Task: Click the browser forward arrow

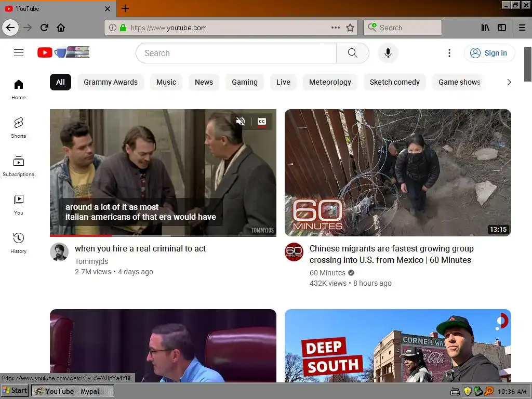Action: click(28, 28)
